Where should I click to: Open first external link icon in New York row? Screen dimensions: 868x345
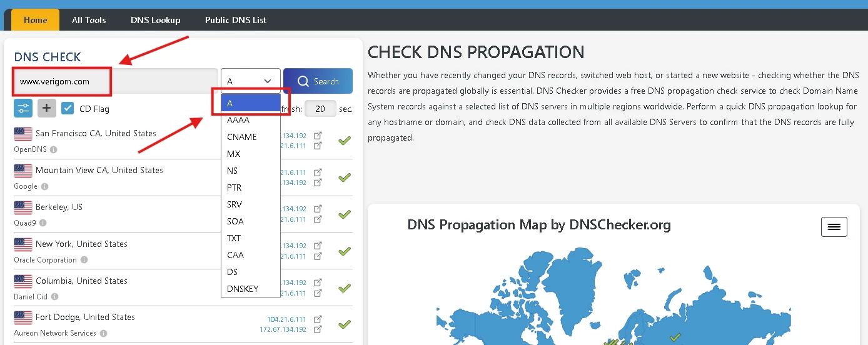318,246
